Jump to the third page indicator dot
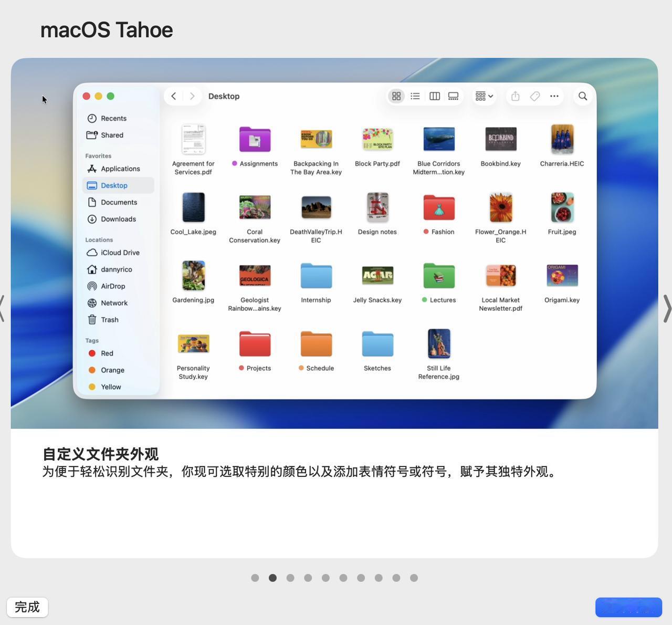 [290, 578]
